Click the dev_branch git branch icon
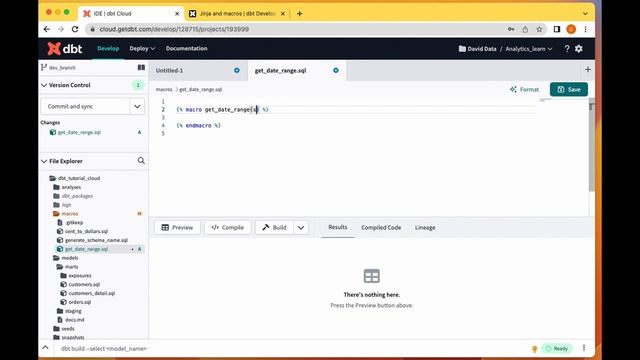This screenshot has height=360, width=640. [x=44, y=67]
